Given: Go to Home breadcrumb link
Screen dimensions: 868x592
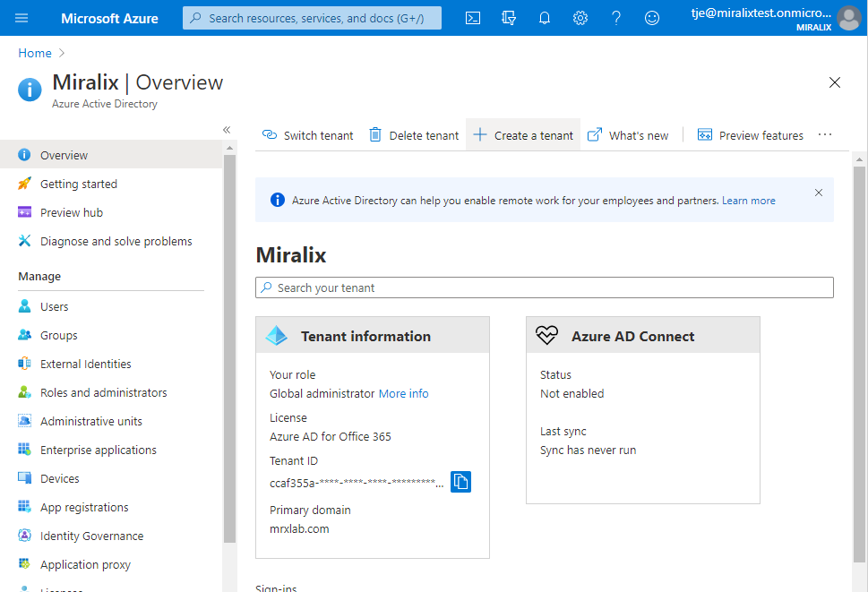Looking at the screenshot, I should point(35,53).
